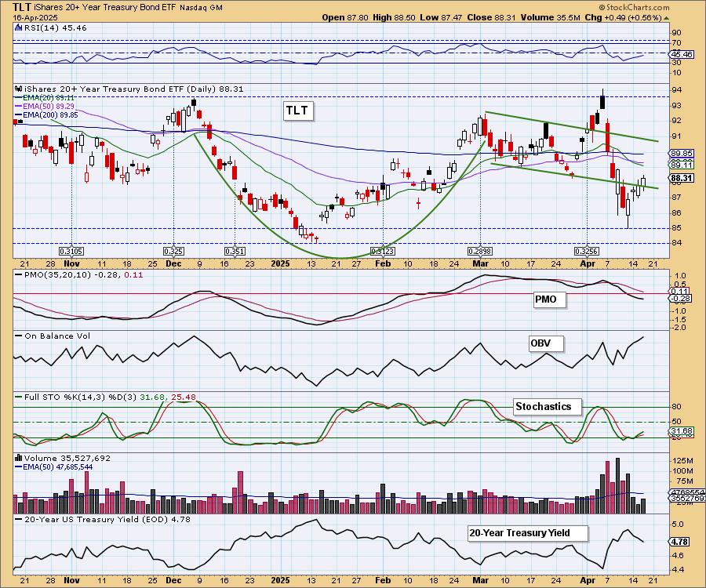Click the volume bars icon beside Volume 35,527,692

pyautogui.click(x=19, y=458)
